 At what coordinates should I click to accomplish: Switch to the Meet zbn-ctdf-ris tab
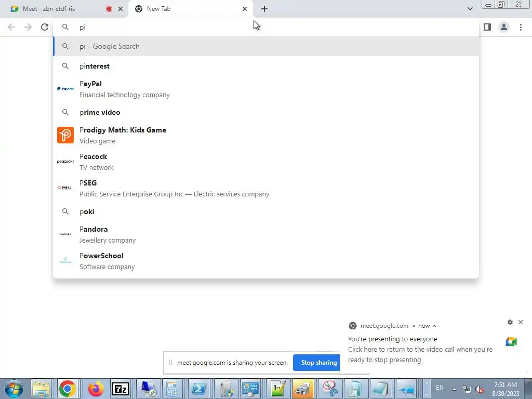[64, 9]
